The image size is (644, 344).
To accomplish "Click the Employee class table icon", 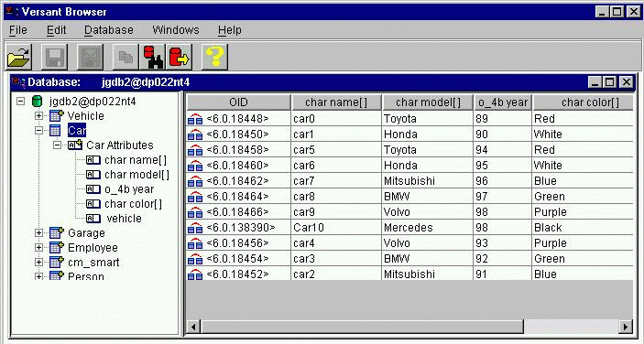I will point(56,248).
